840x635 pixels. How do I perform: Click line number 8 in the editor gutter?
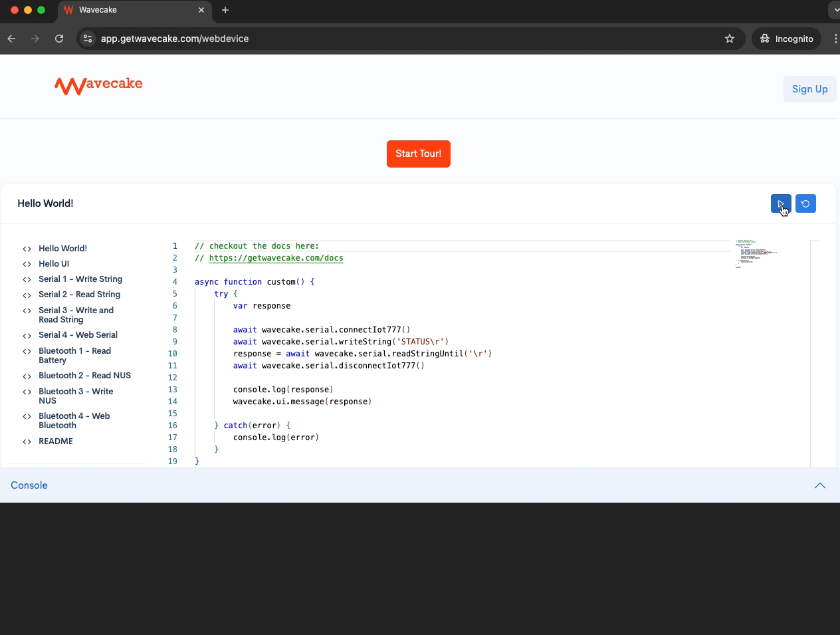(175, 330)
